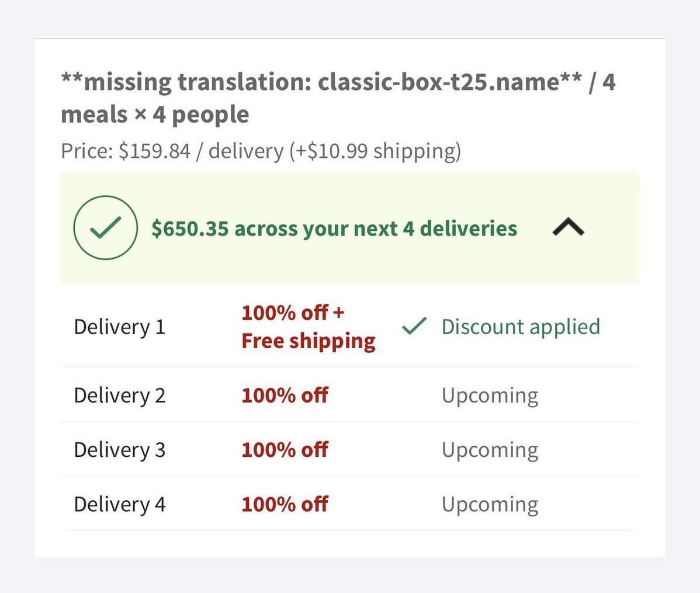Click the 4 meals × 4 people heading
Screen dimensions: 700x593
(x=155, y=115)
